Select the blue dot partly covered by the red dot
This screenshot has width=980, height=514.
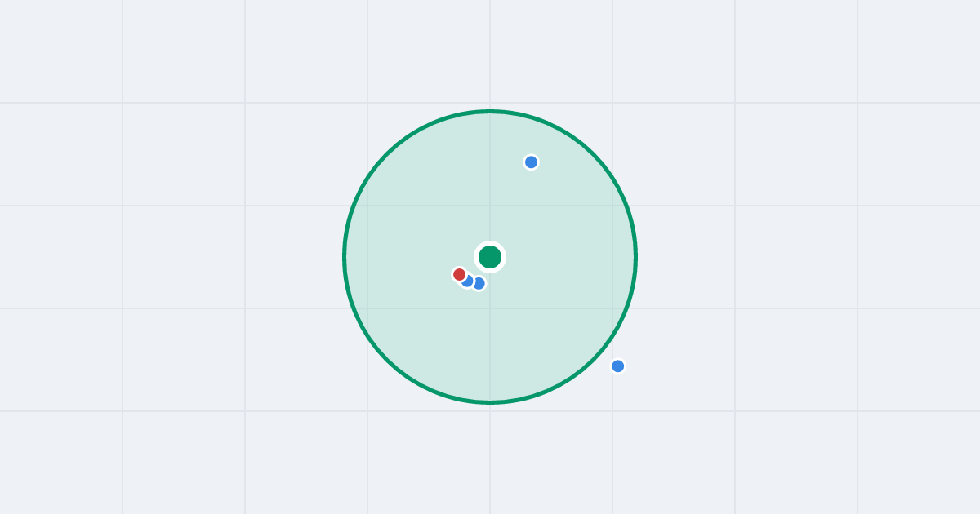click(467, 281)
